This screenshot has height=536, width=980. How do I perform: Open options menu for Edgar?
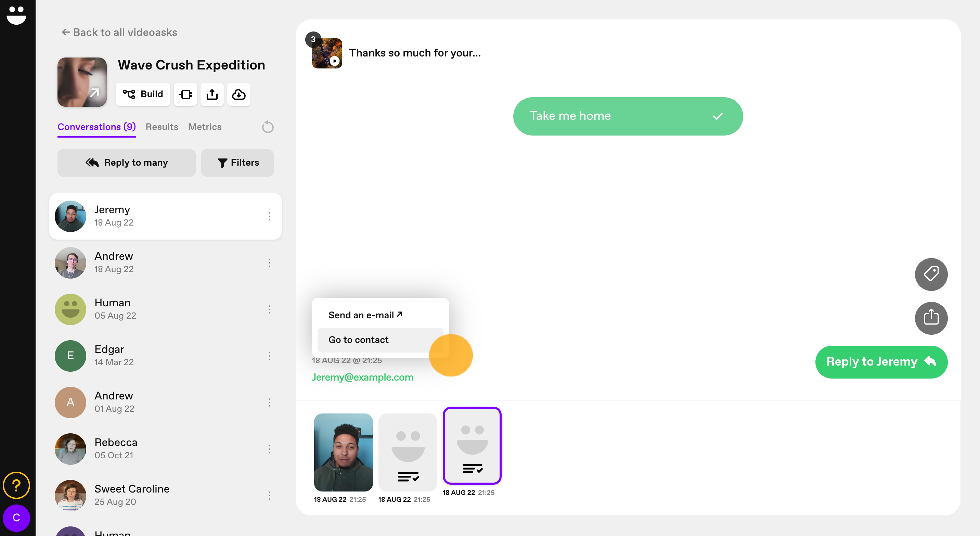coord(269,356)
